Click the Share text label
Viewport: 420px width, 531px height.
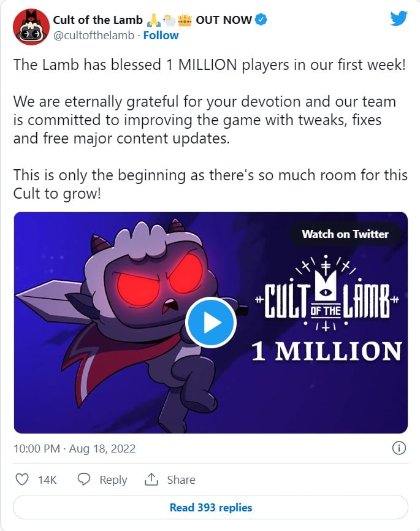pos(181,479)
